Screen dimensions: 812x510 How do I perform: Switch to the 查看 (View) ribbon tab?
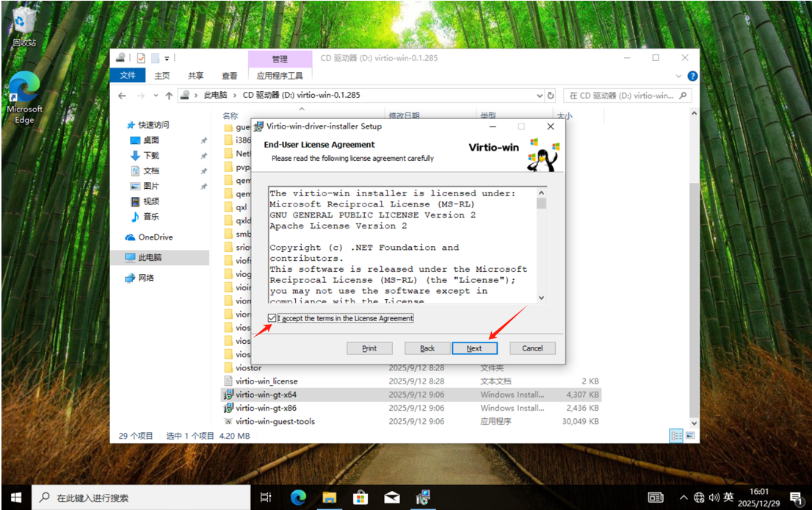click(x=229, y=76)
